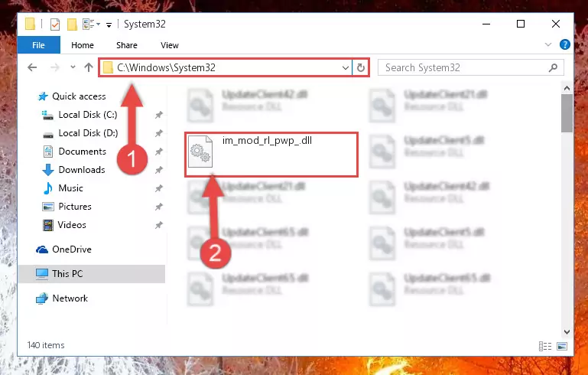The image size is (588, 375).
Task: Expand the address bar history dropdown
Action: [x=346, y=68]
